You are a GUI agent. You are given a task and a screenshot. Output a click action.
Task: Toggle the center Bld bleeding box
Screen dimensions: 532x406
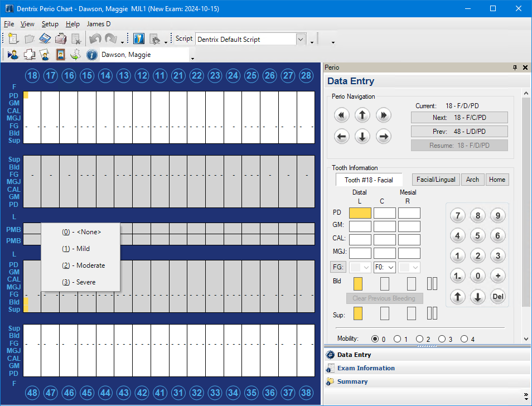pyautogui.click(x=384, y=283)
